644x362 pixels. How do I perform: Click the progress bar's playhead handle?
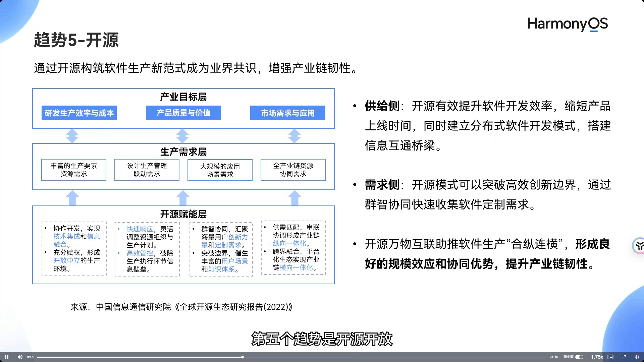click(242, 357)
